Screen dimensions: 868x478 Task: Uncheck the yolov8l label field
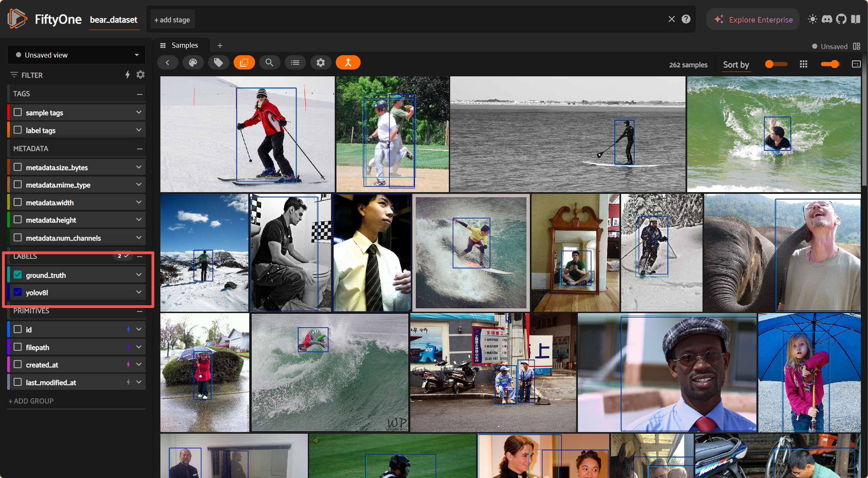pos(18,292)
